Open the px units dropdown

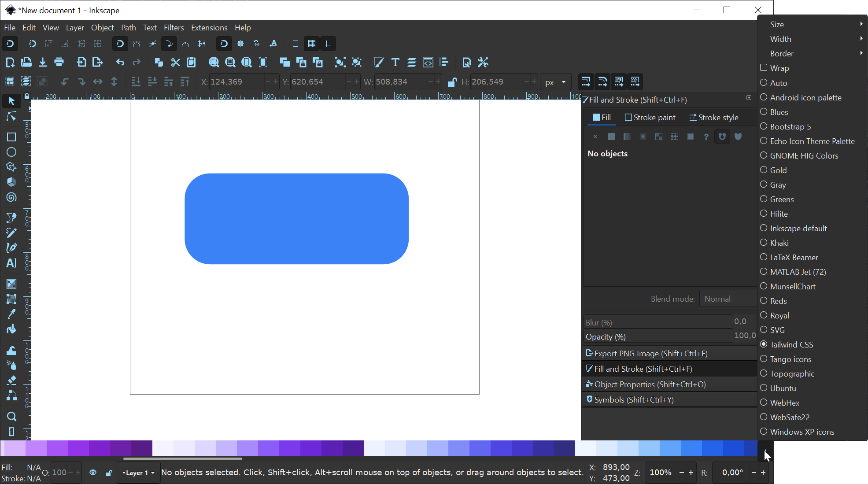point(555,82)
